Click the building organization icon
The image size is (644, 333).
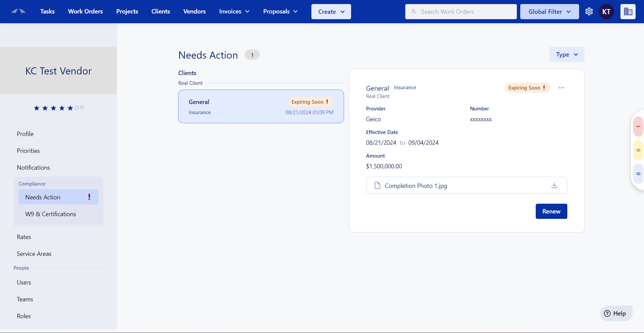click(x=628, y=12)
